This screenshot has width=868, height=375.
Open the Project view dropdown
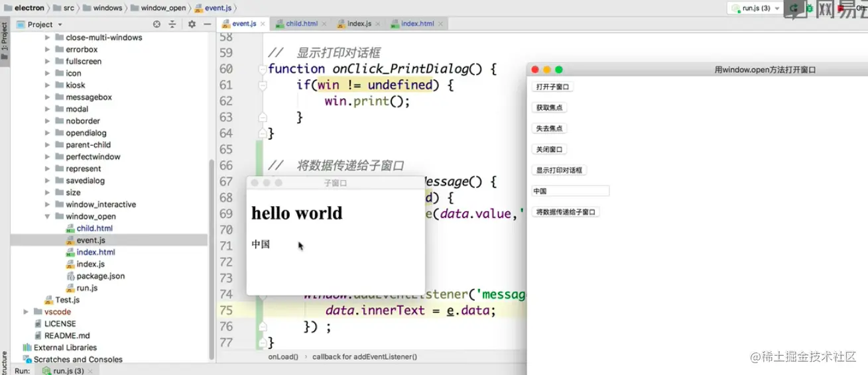[60, 25]
